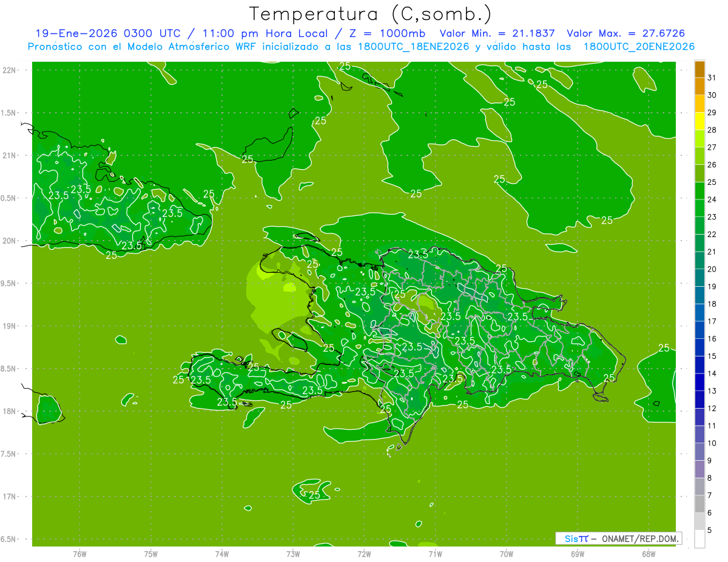The height and width of the screenshot is (562, 728).
Task: Click the "74W" longitude axis label
Action: click(x=222, y=555)
